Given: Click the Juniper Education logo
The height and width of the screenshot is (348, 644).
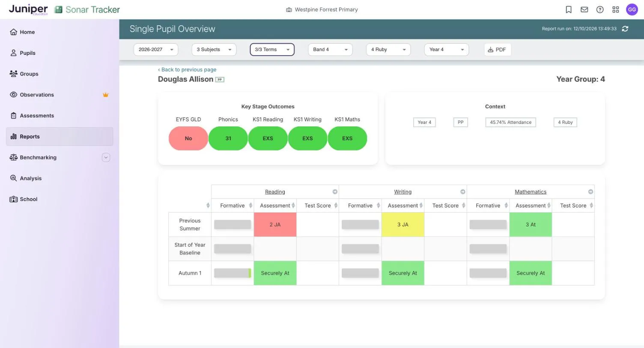Looking at the screenshot, I should pos(28,9).
